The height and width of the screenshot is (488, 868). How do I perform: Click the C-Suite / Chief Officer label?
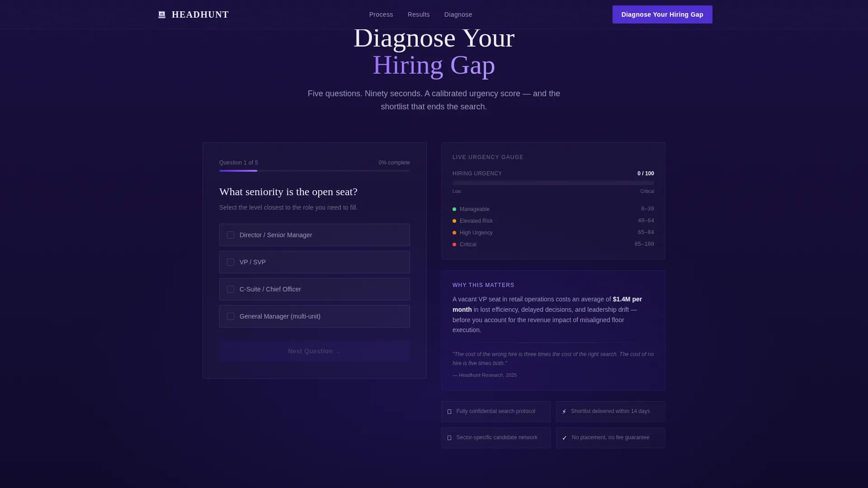[270, 289]
